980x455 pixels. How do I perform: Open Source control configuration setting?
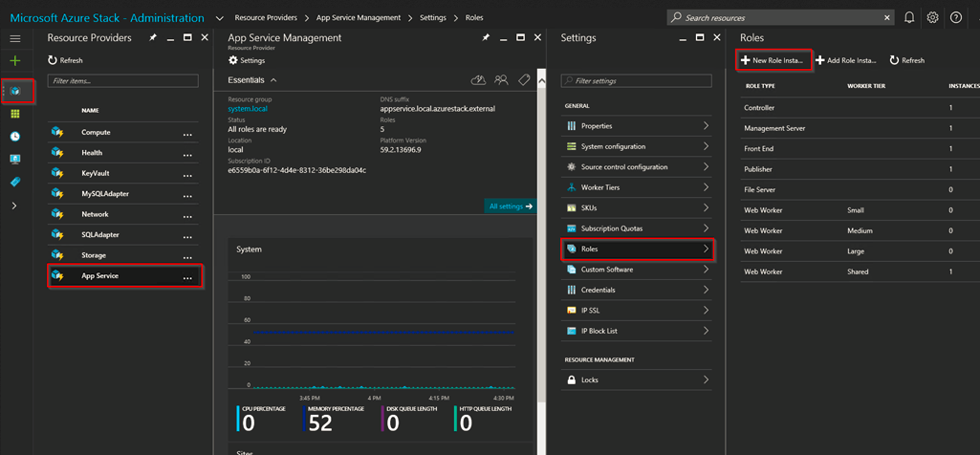pos(636,167)
